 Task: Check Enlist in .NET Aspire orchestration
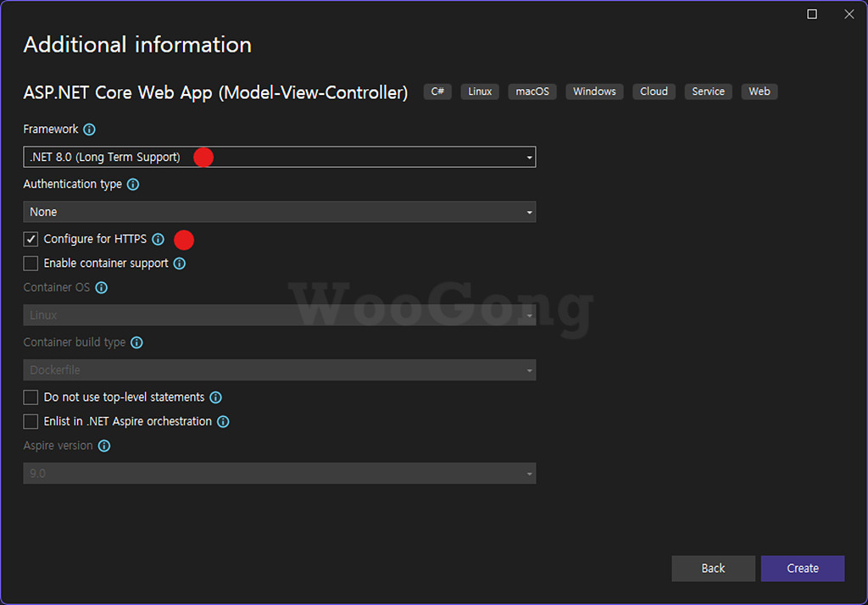point(31,422)
